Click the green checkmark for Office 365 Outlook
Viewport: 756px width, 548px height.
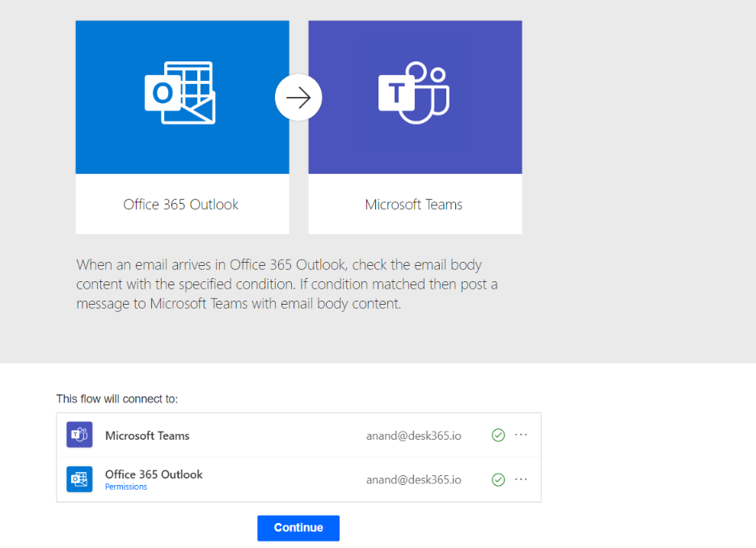coord(498,480)
